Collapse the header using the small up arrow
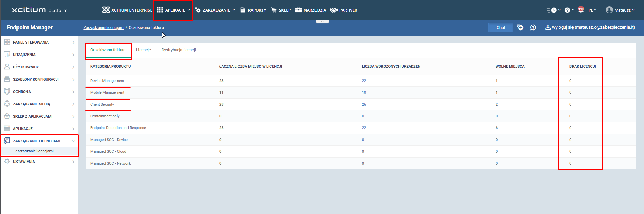 pyautogui.click(x=322, y=21)
